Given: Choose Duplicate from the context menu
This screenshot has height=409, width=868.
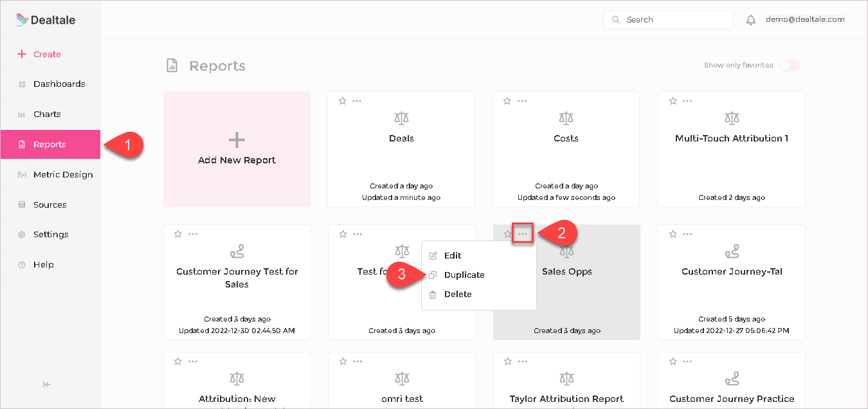Looking at the screenshot, I should [479, 275].
